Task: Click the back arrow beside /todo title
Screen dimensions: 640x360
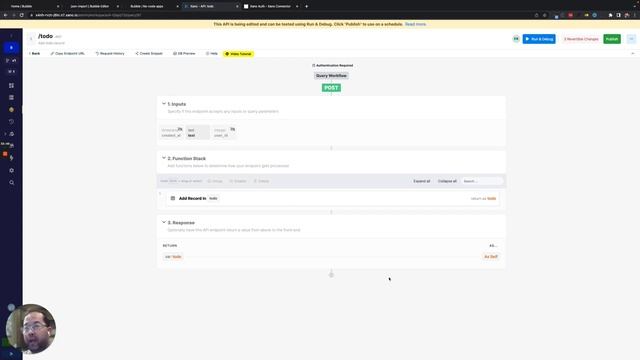Action: click(x=31, y=39)
